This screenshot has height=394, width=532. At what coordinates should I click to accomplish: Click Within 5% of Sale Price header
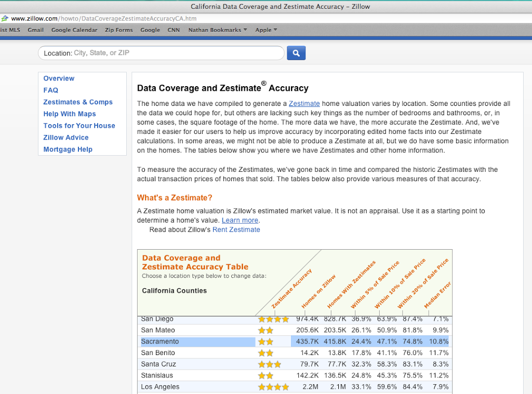[375, 285]
